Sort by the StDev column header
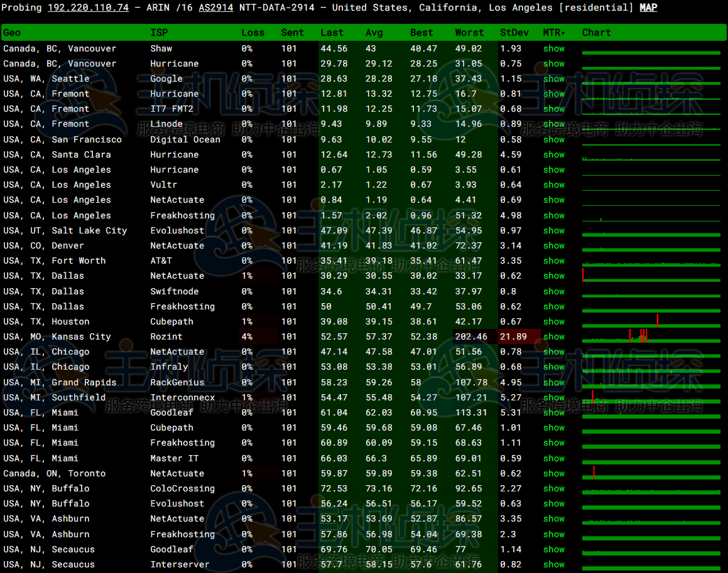This screenshot has width=728, height=573. 514,33
